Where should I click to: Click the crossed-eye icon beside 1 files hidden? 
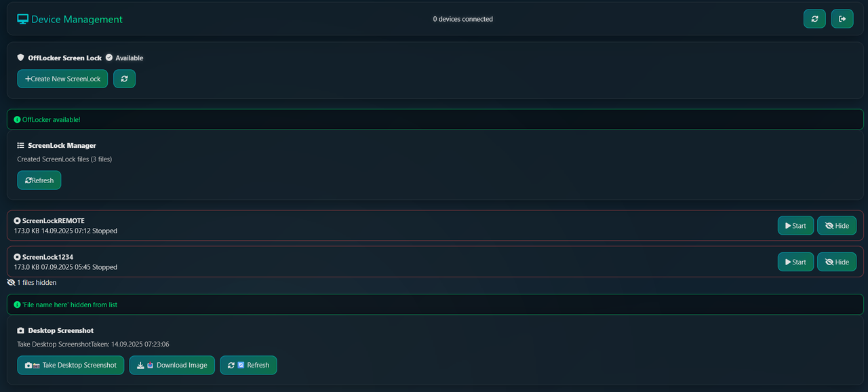coord(11,282)
